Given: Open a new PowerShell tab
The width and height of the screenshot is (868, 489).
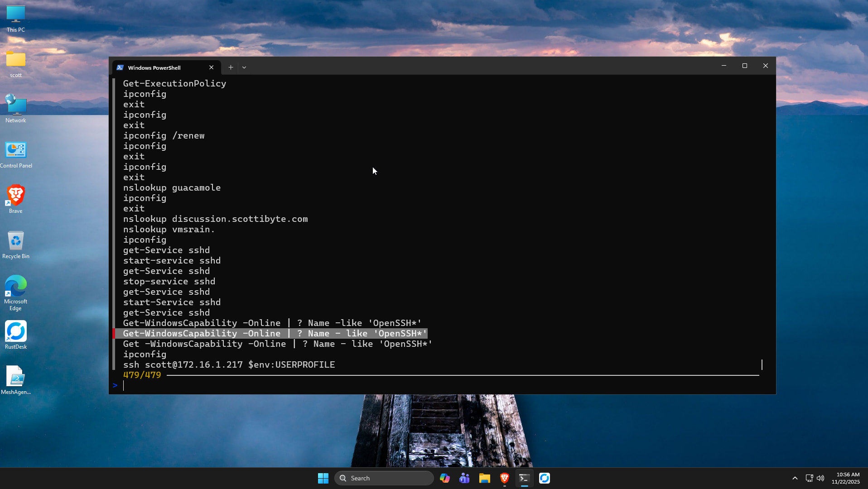Looking at the screenshot, I should 231,67.
